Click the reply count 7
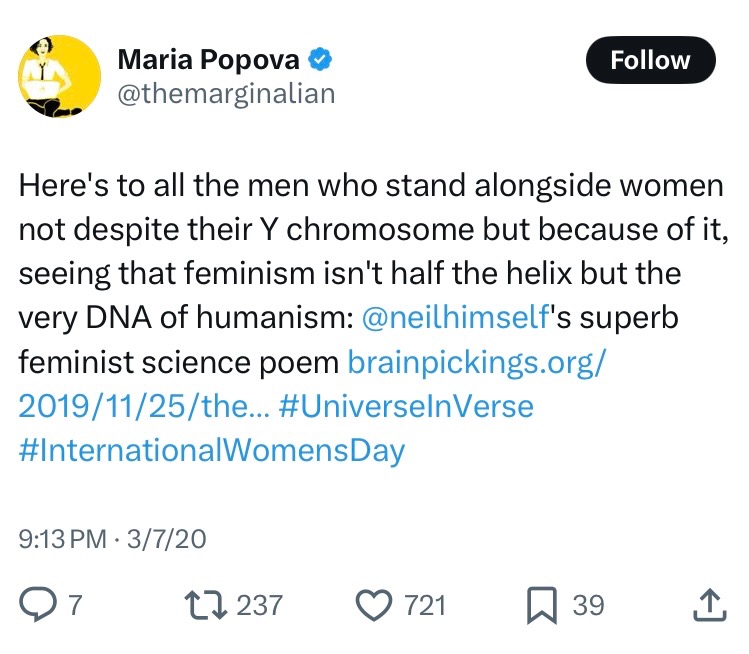The height and width of the screenshot is (654, 749). pyautogui.click(x=73, y=604)
